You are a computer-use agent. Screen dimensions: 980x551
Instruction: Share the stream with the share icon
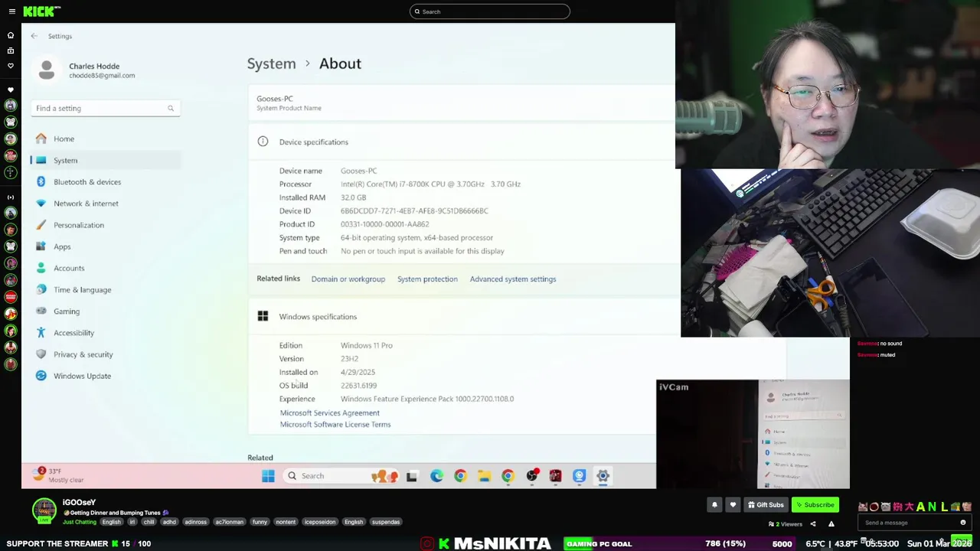click(x=813, y=524)
